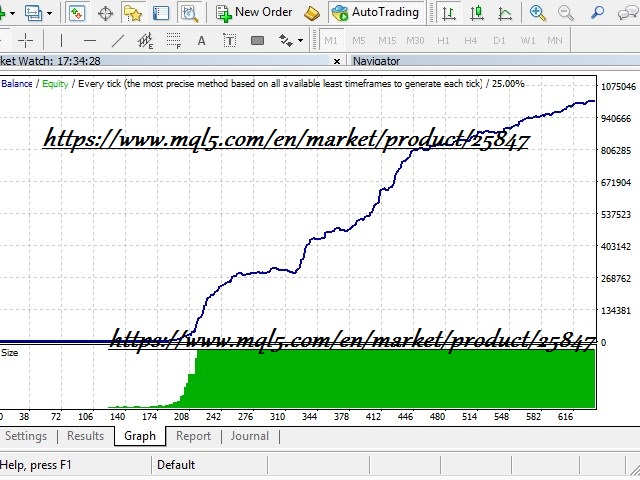The height and width of the screenshot is (480, 640).
Task: Toggle the Strategy Tester magnifier icon
Action: click(189, 13)
